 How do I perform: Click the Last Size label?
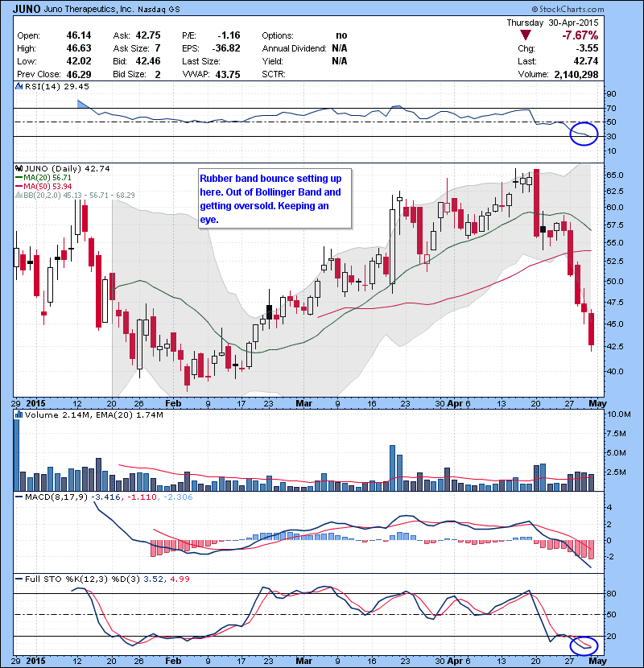click(201, 61)
